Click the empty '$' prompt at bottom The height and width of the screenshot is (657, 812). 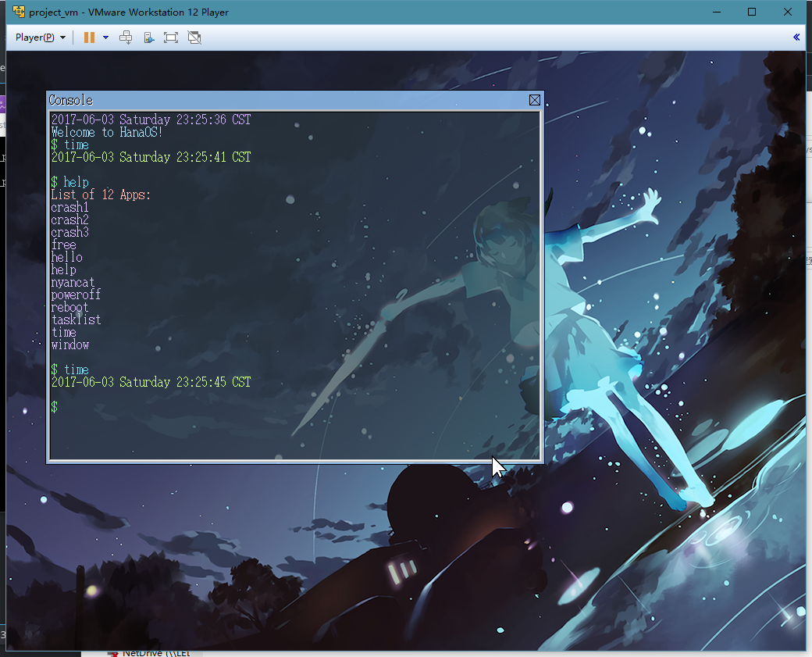coord(55,407)
